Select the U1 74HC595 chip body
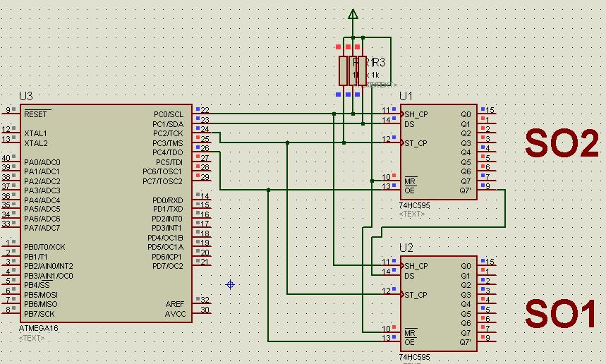 [439, 152]
